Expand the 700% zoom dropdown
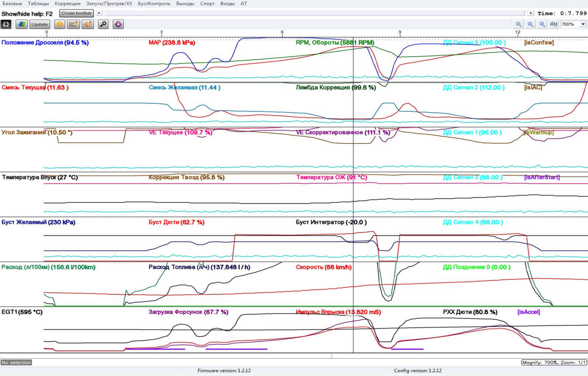This screenshot has width=588, height=376. tap(583, 24)
